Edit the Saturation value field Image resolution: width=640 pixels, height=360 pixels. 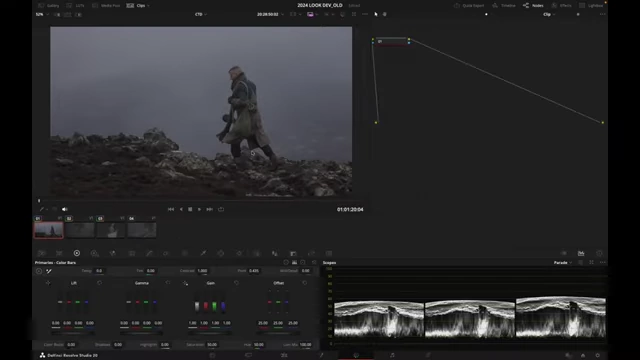point(212,344)
